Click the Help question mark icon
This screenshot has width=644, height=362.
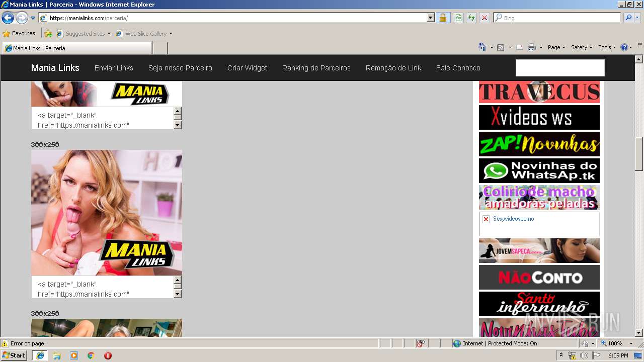pyautogui.click(x=624, y=47)
